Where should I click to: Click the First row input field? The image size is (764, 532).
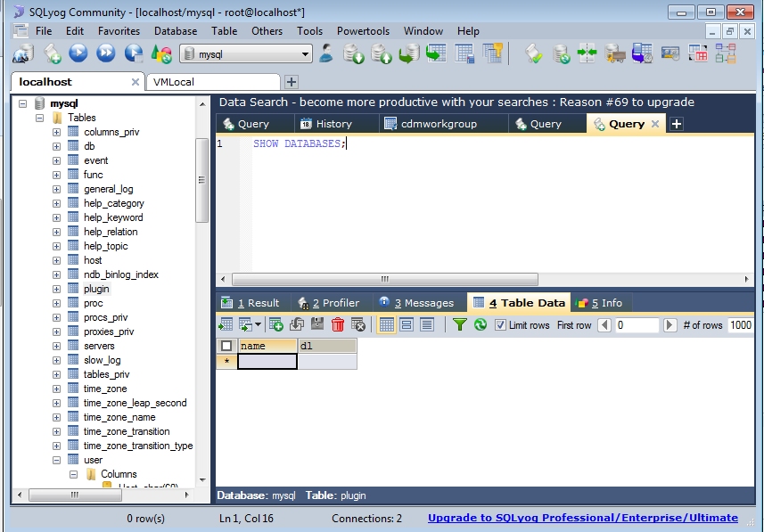637,325
